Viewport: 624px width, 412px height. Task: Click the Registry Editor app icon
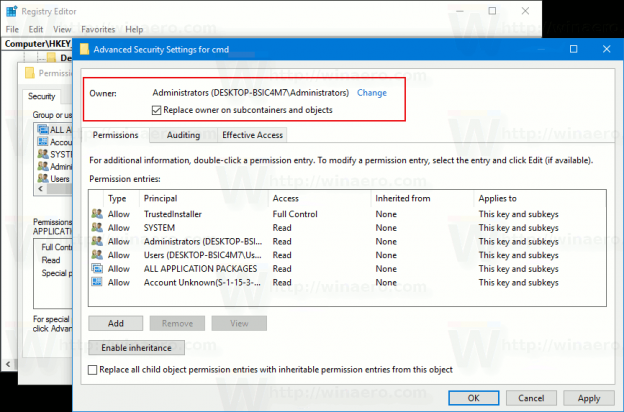[x=11, y=11]
